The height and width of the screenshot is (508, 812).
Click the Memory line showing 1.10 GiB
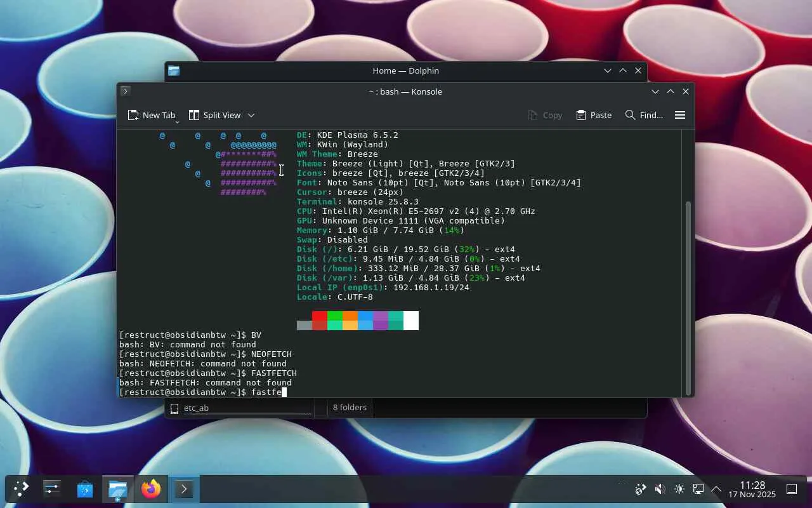381,231
